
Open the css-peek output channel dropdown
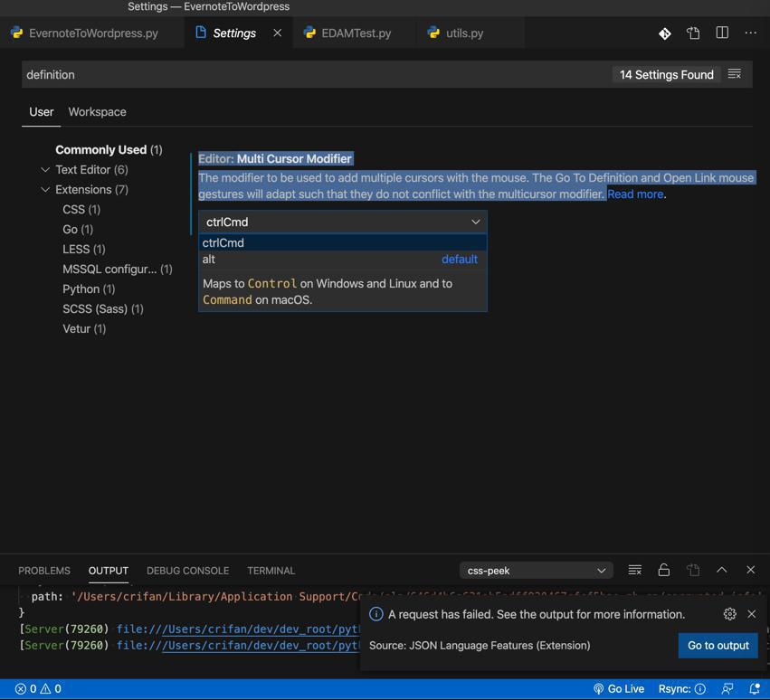pos(536,571)
